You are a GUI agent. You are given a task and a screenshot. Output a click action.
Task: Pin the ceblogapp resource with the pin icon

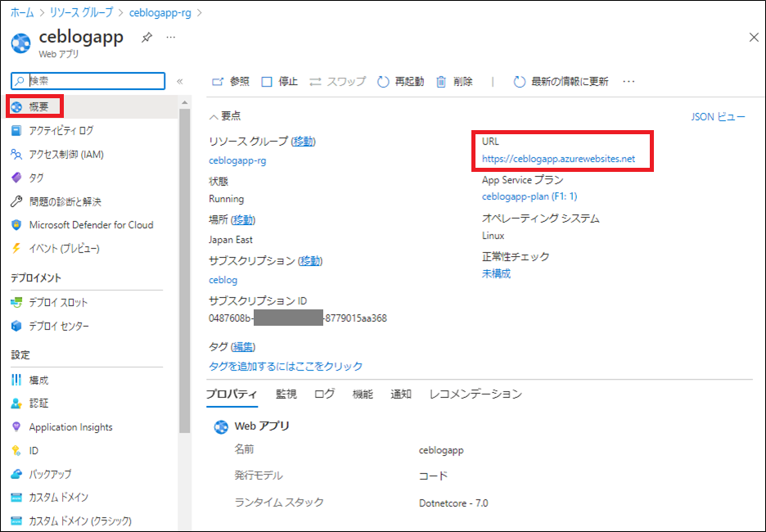[146, 38]
